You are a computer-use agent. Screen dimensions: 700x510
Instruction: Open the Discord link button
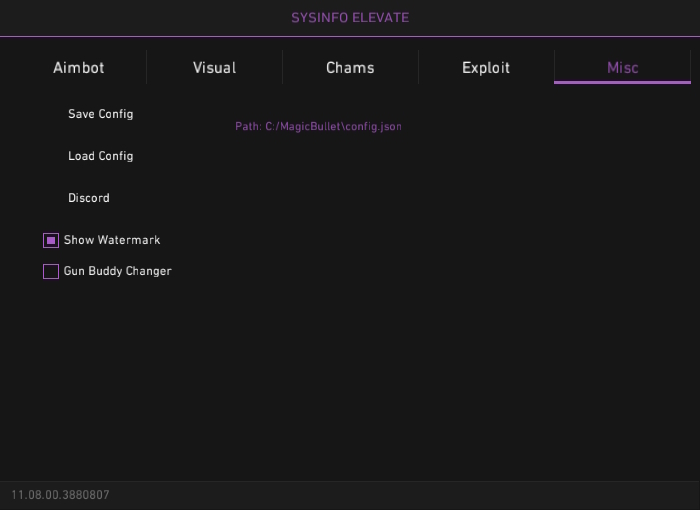point(89,198)
